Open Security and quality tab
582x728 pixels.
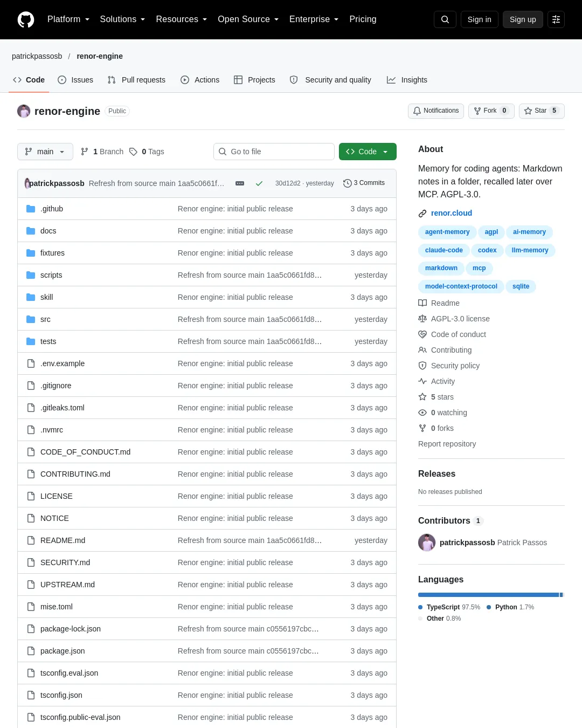pos(330,80)
